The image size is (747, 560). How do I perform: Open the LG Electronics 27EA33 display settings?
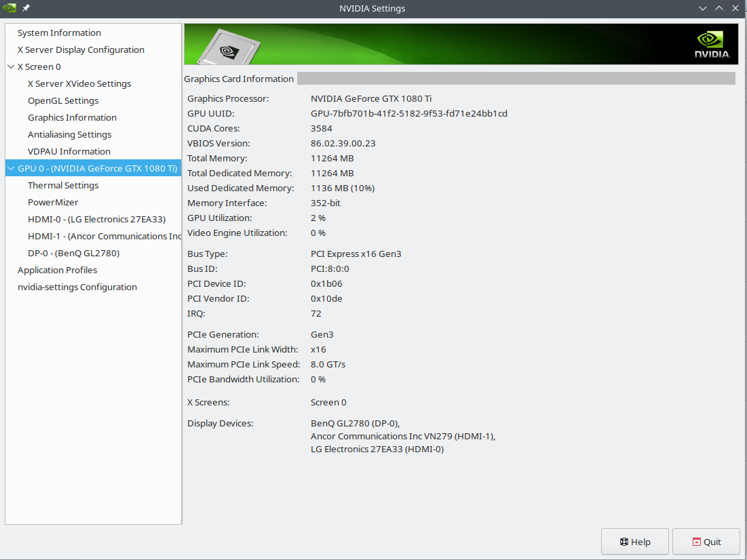97,219
